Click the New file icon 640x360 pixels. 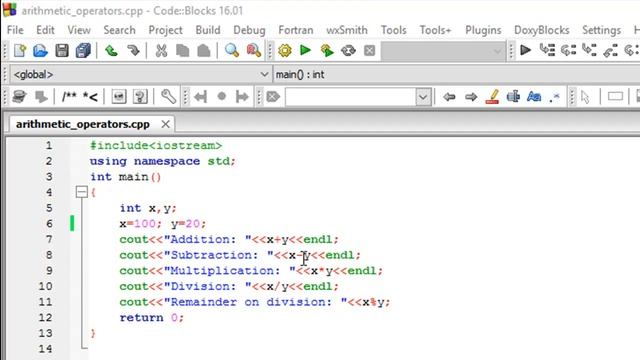tap(20, 51)
